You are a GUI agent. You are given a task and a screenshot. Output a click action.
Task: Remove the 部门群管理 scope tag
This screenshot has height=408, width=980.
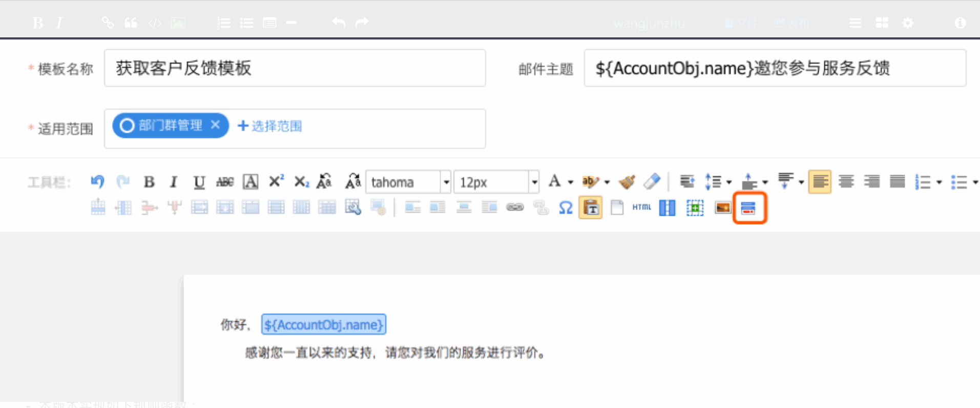pos(215,125)
